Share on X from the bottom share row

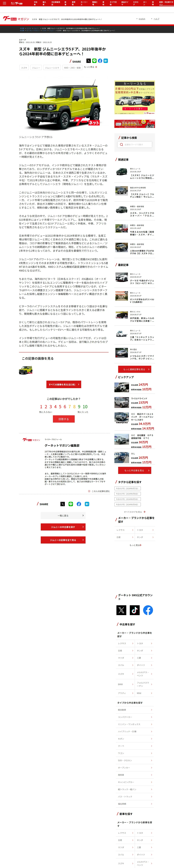(62, 504)
